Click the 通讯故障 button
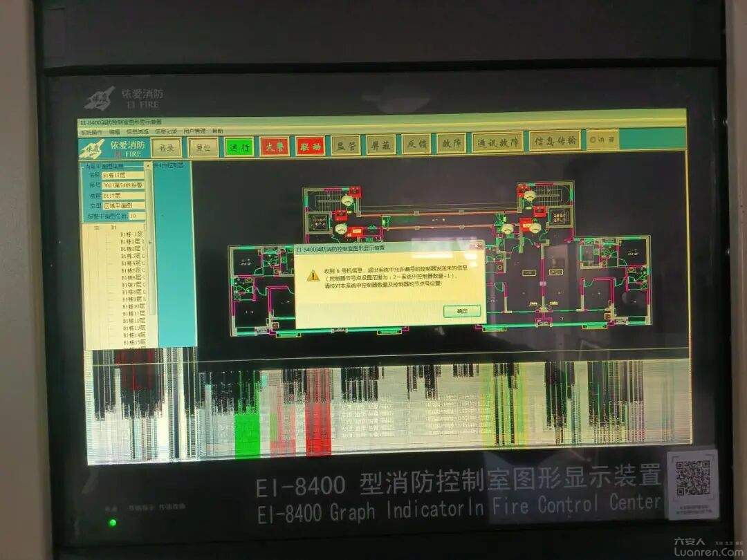This screenshot has height=560, width=747. pos(497,142)
